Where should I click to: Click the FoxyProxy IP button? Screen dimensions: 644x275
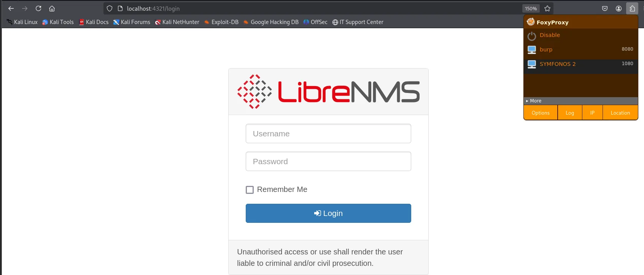coord(592,113)
